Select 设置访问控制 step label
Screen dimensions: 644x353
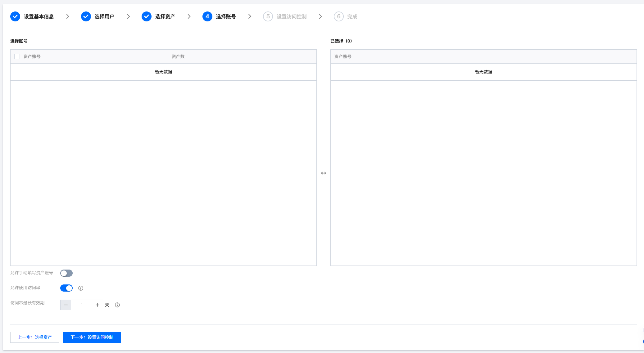point(292,16)
